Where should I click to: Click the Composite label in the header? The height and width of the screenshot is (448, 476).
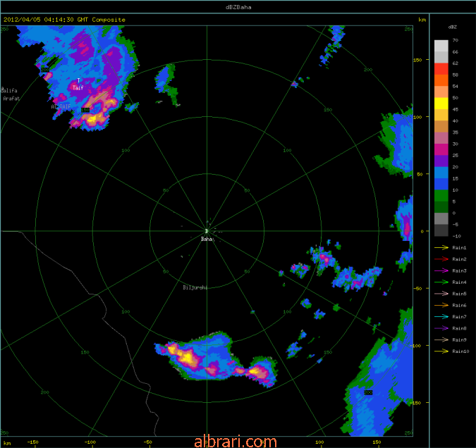109,20
